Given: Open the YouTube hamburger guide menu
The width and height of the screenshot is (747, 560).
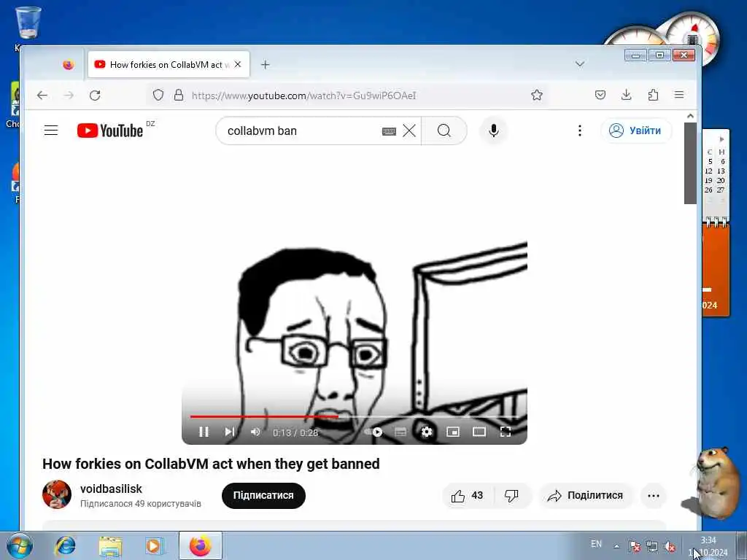Looking at the screenshot, I should pyautogui.click(x=51, y=131).
